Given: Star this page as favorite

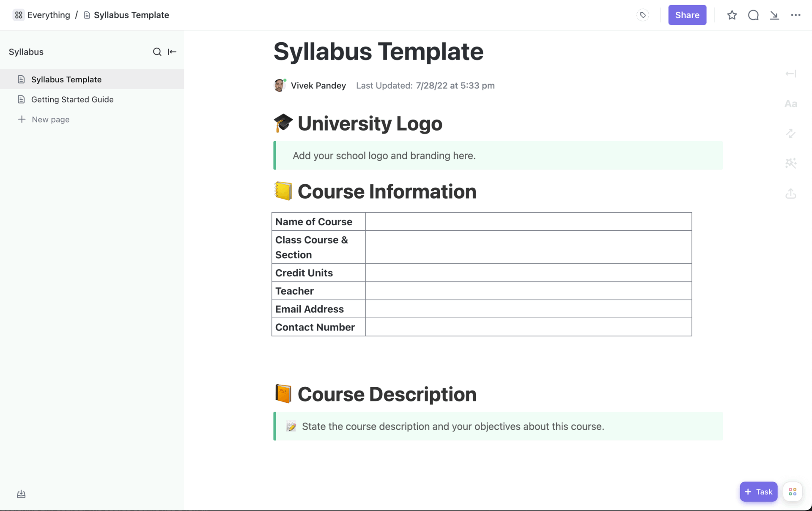Looking at the screenshot, I should [x=732, y=15].
